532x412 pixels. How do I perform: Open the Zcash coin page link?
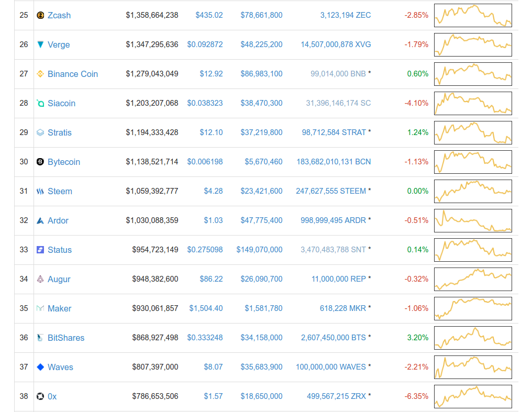(59, 15)
